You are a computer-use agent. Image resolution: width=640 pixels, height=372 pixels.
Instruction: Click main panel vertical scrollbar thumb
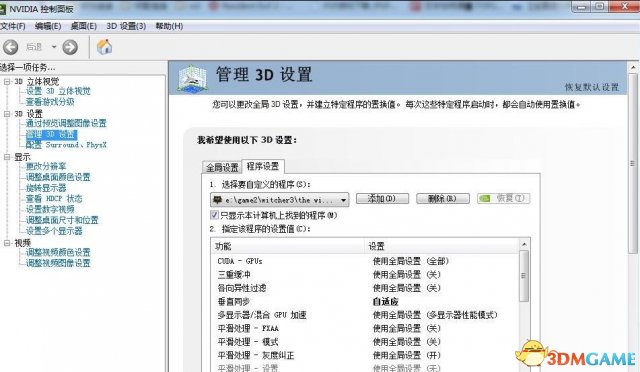[x=633, y=163]
